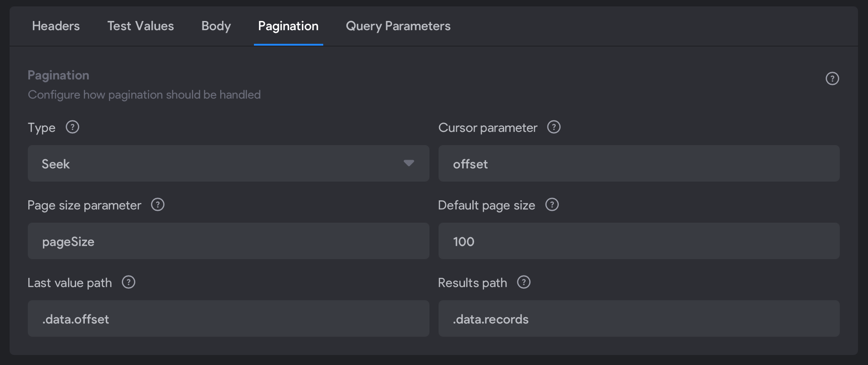Click the "Cursor parameter" label
This screenshot has width=868, height=365.
point(488,128)
